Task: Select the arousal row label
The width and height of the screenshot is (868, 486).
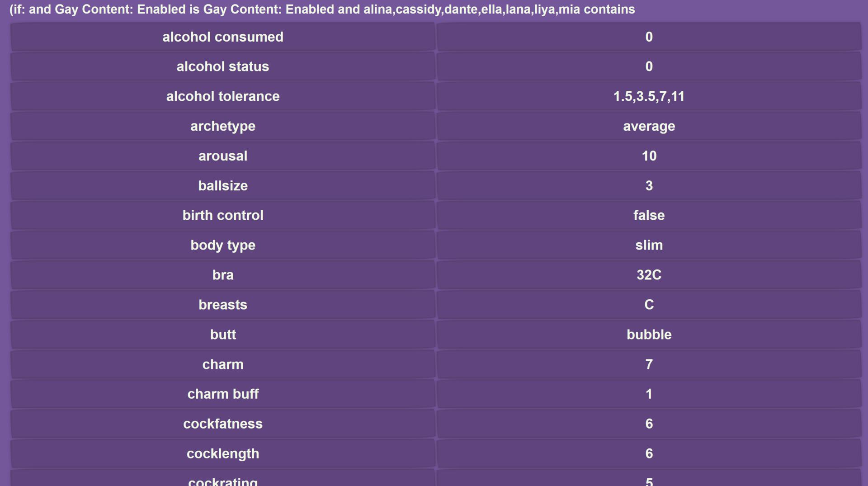Action: click(x=223, y=156)
